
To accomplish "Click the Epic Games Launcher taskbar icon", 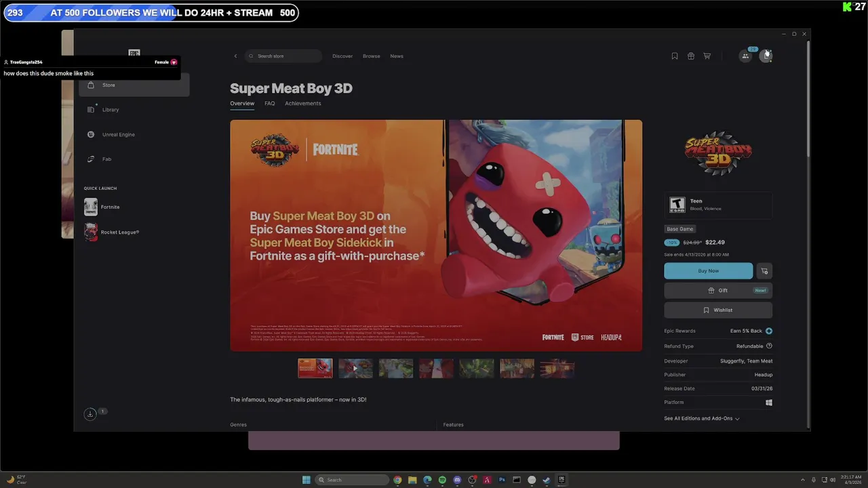I will coord(561,480).
